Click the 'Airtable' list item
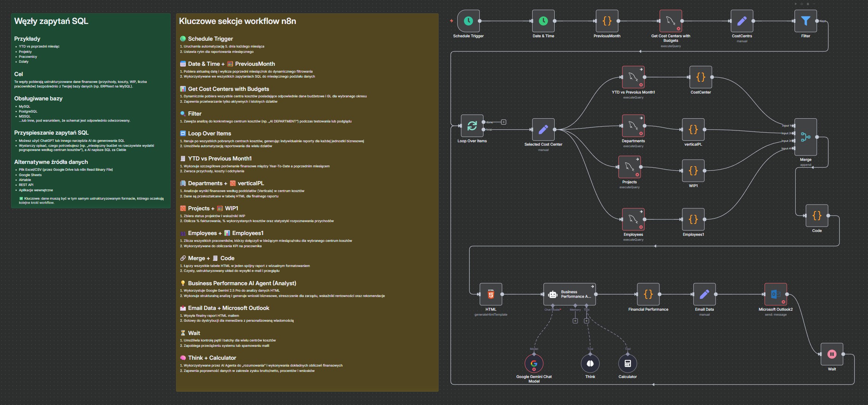 tap(25, 180)
